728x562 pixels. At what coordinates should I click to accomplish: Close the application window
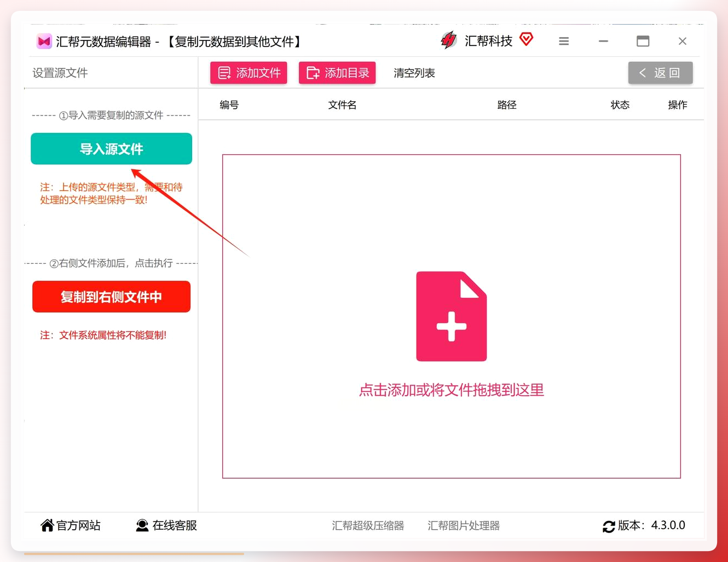click(x=683, y=41)
